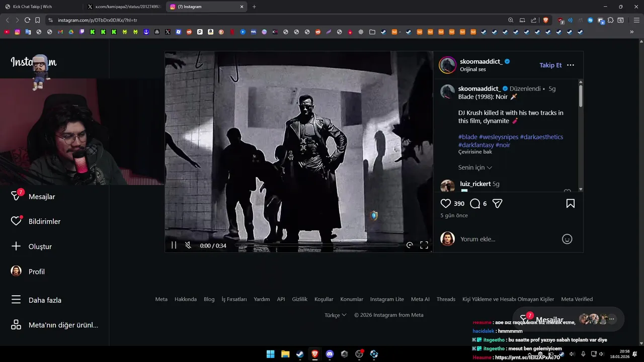Open Steam from the taskbar
The width and height of the screenshot is (644, 362).
(x=300, y=354)
